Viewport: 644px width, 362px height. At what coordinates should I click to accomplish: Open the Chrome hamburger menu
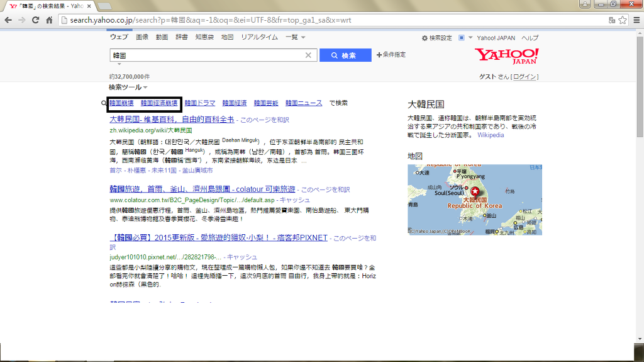[x=636, y=20]
